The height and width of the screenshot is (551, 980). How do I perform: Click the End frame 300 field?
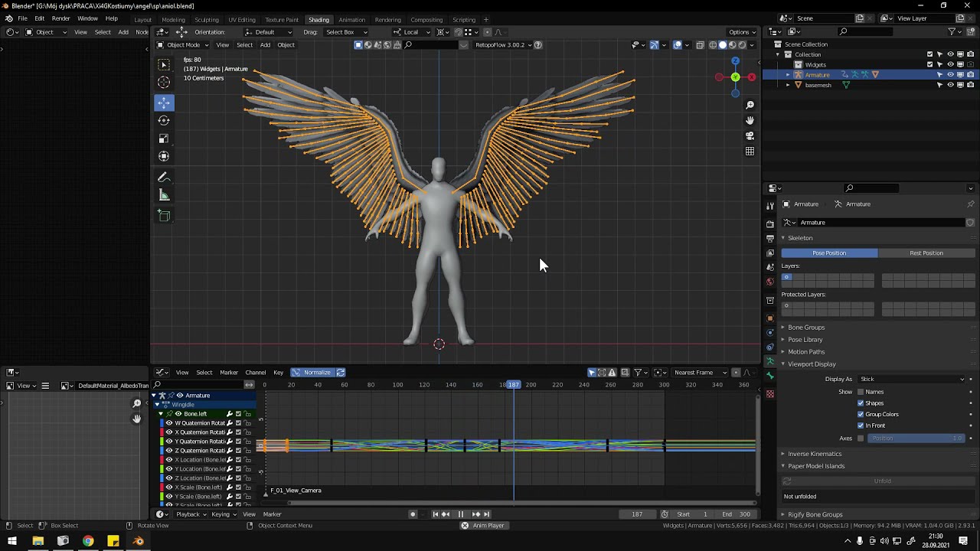(737, 514)
